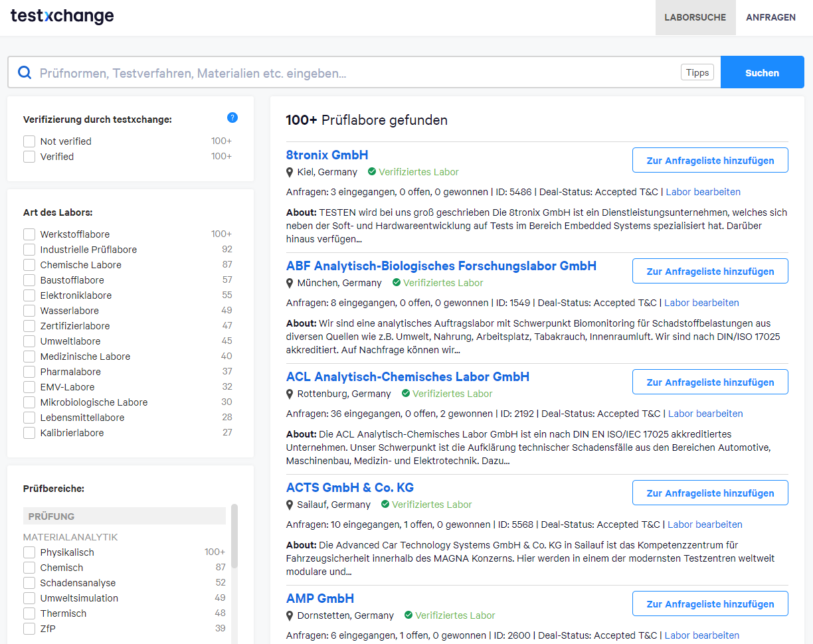
Task: Click the location pin next to München, Germany
Action: point(290,283)
